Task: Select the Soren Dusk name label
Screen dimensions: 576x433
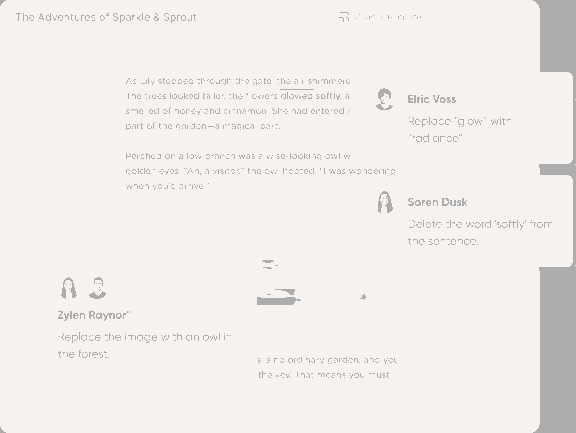Action: (437, 202)
